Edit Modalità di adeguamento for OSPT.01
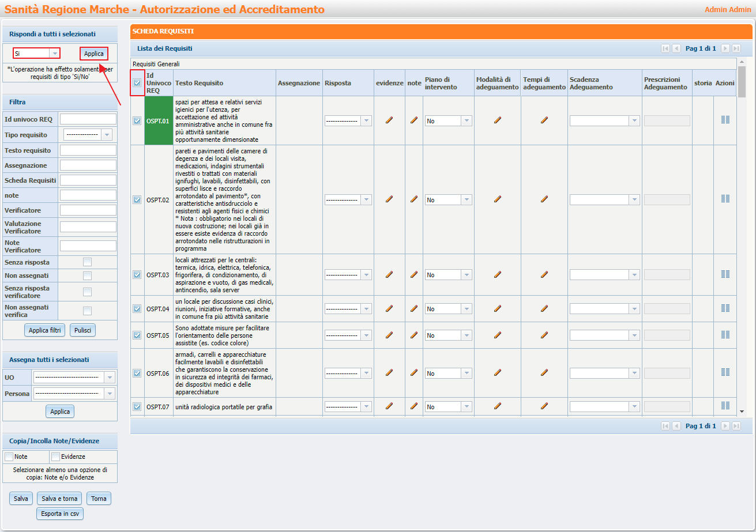Screen dimensions: 756x532 [x=498, y=120]
